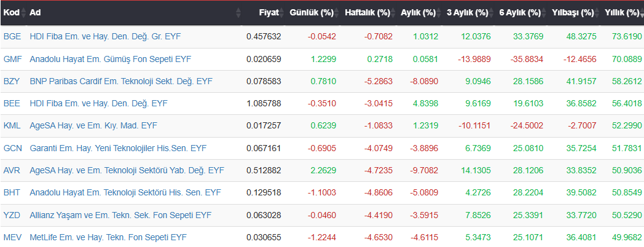Image resolution: width=644 pixels, height=247 pixels.
Task: Open BNP Paribas Cardif Em. Teknoloji fund
Action: pyautogui.click(x=121, y=81)
